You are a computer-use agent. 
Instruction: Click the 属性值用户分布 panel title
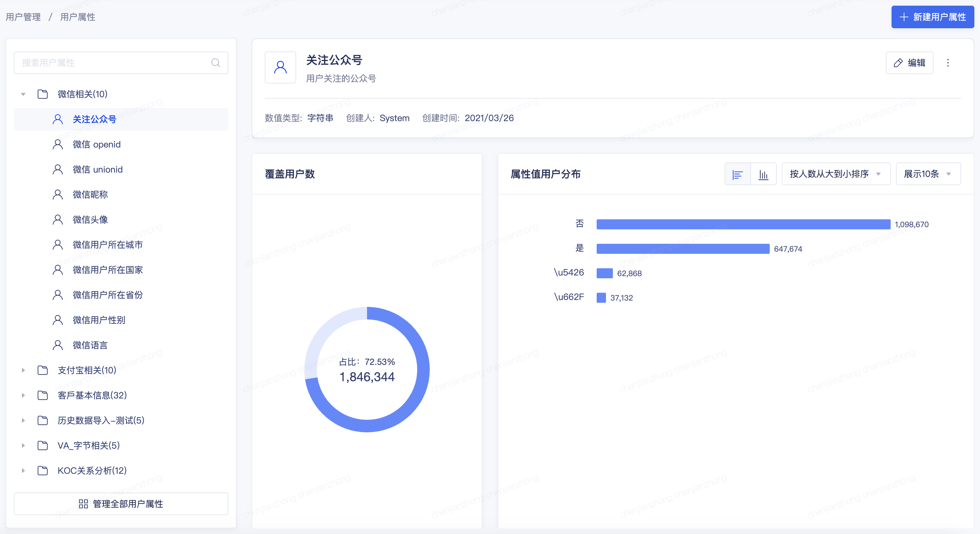pyautogui.click(x=545, y=174)
